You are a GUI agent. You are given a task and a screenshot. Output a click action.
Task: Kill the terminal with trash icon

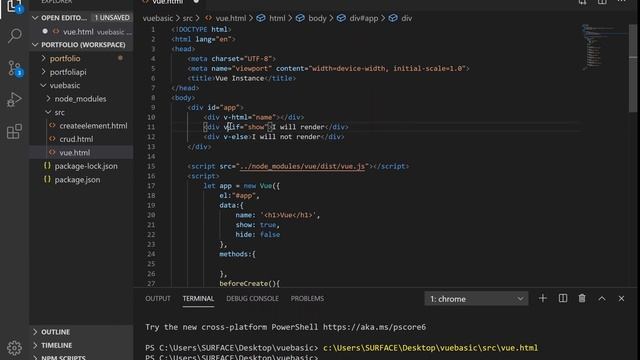click(x=582, y=298)
